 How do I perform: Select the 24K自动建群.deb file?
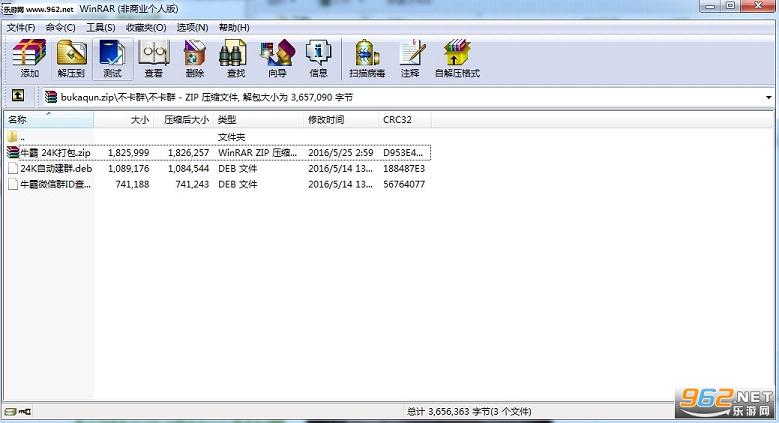point(56,169)
